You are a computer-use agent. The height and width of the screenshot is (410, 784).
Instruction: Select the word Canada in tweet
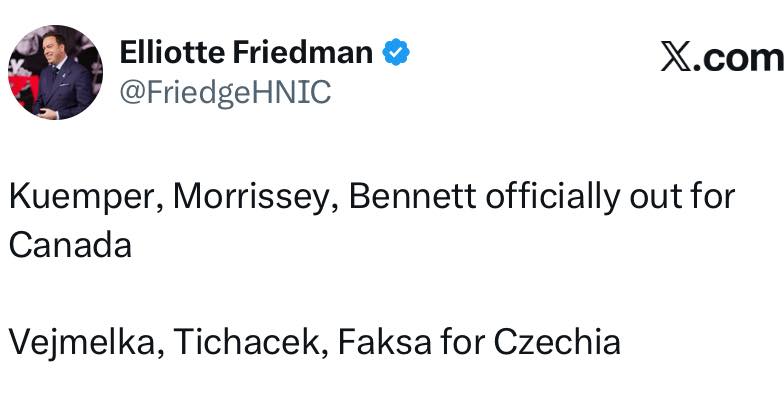tap(70, 246)
